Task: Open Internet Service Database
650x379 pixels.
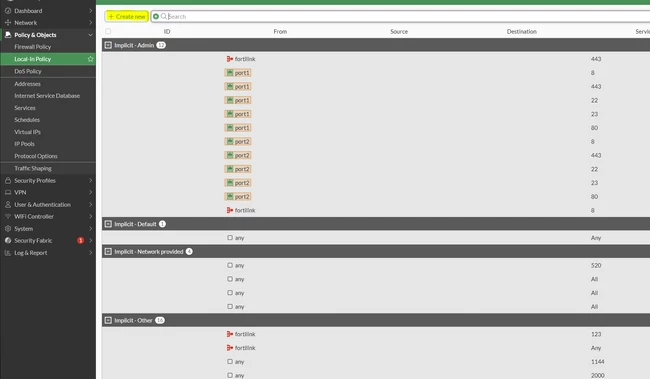Action: (48, 96)
